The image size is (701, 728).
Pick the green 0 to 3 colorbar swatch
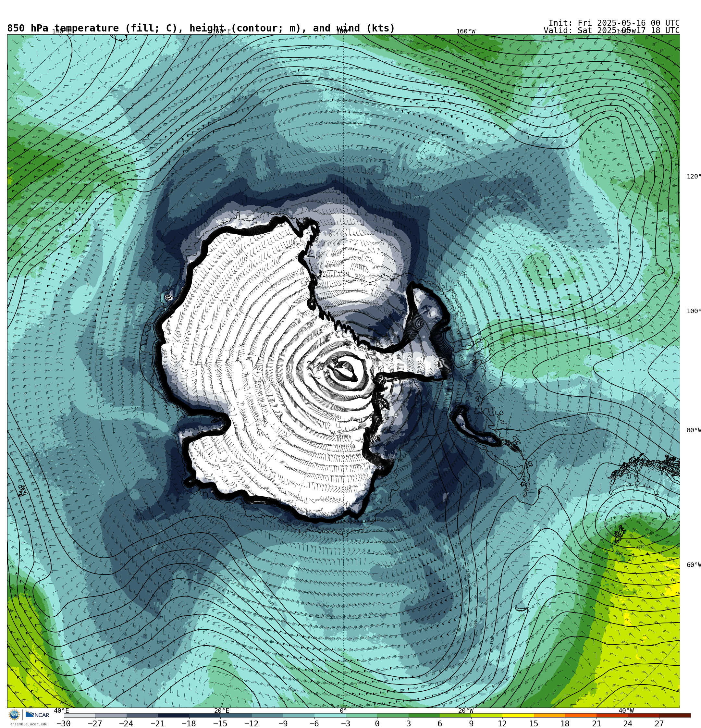(393, 716)
